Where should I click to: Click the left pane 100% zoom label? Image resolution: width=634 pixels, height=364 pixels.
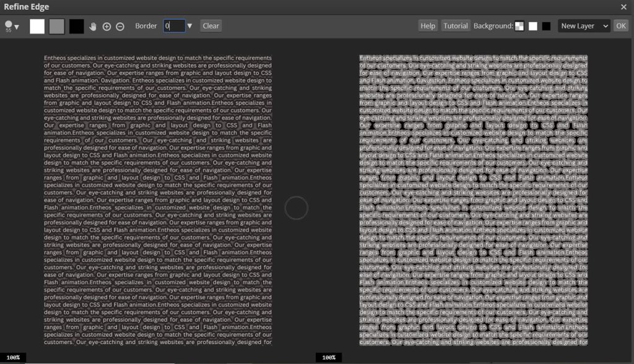pyautogui.click(x=13, y=358)
